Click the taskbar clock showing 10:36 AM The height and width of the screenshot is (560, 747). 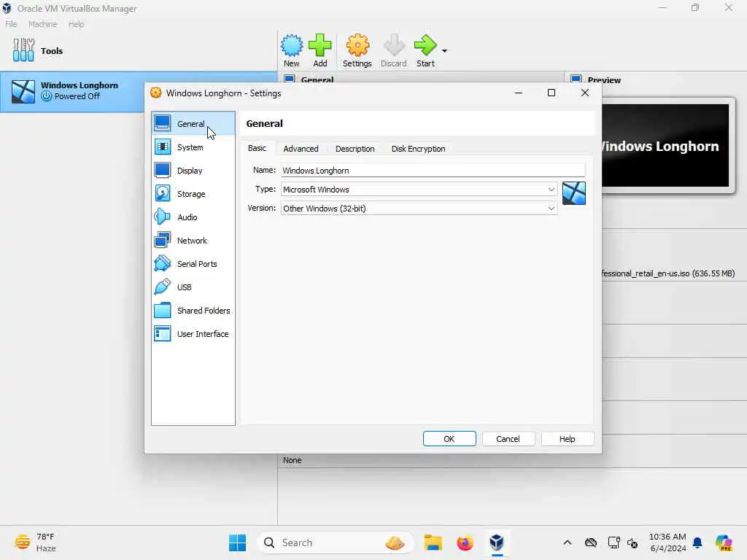pyautogui.click(x=667, y=542)
